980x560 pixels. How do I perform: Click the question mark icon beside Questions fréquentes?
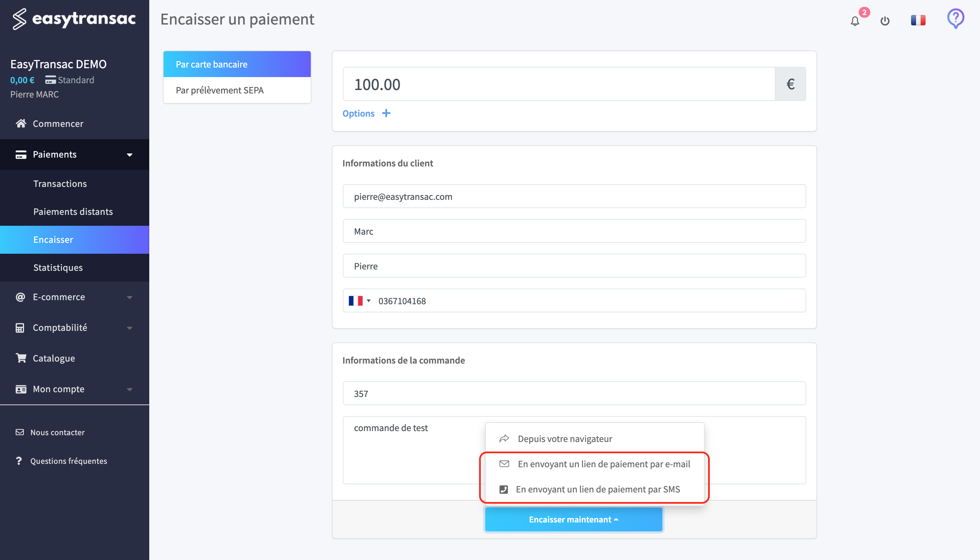pos(19,461)
